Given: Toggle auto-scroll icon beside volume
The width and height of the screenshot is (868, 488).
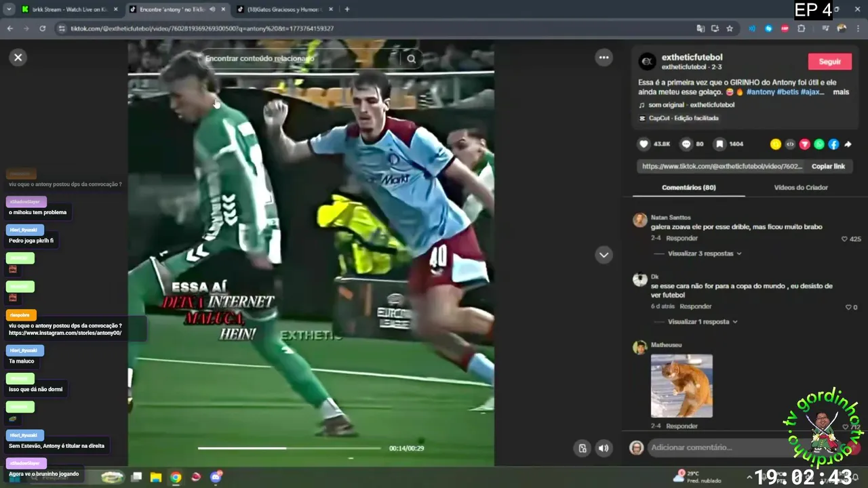Looking at the screenshot, I should pyautogui.click(x=582, y=448).
